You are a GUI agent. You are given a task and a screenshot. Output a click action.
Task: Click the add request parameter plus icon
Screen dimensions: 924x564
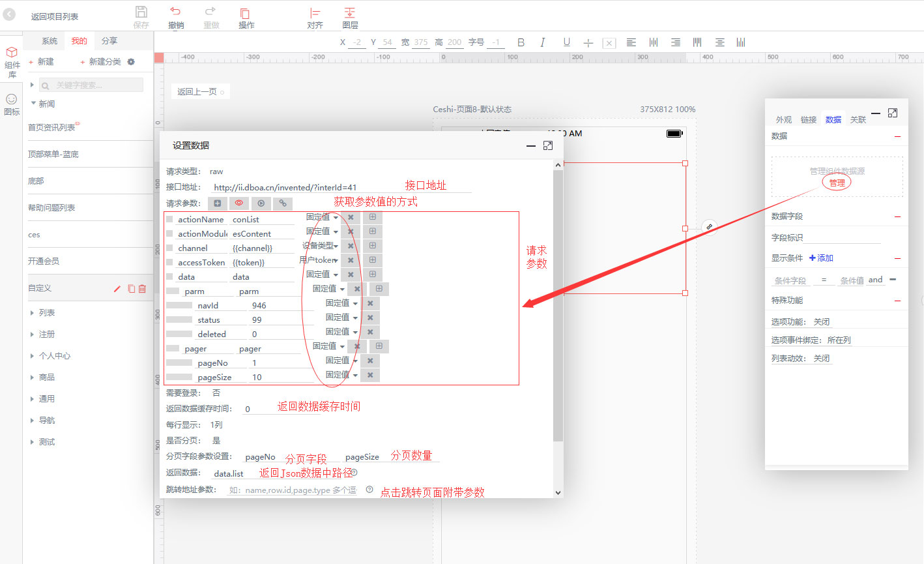(218, 203)
